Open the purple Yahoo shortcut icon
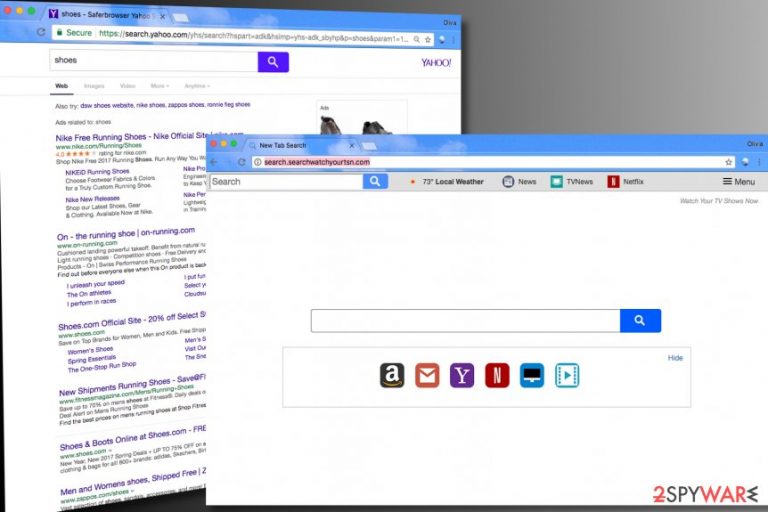Viewport: 768px width, 512px height. click(462, 376)
